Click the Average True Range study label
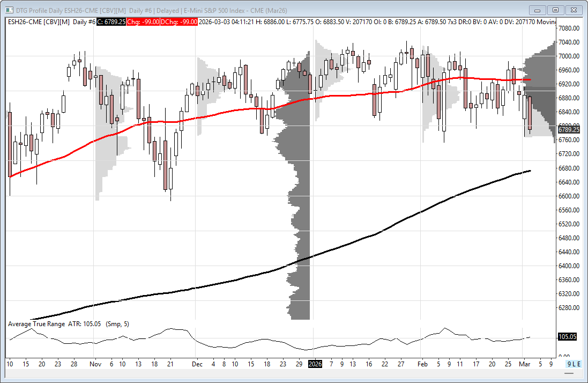 pyautogui.click(x=36, y=324)
